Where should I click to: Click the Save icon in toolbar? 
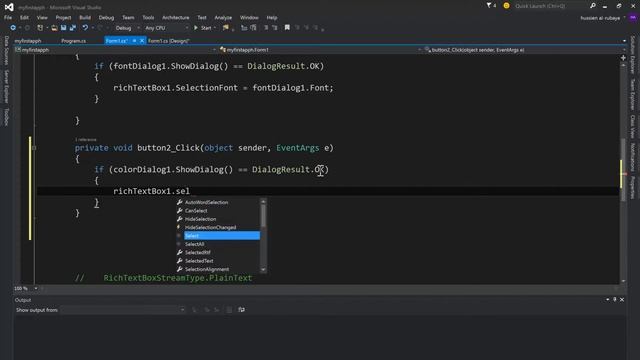coord(63,28)
